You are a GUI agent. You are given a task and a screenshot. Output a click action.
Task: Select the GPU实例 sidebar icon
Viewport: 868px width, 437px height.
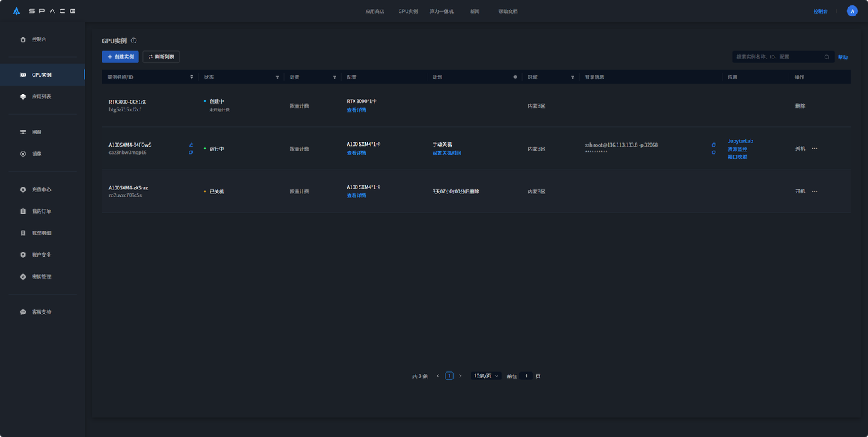point(23,75)
